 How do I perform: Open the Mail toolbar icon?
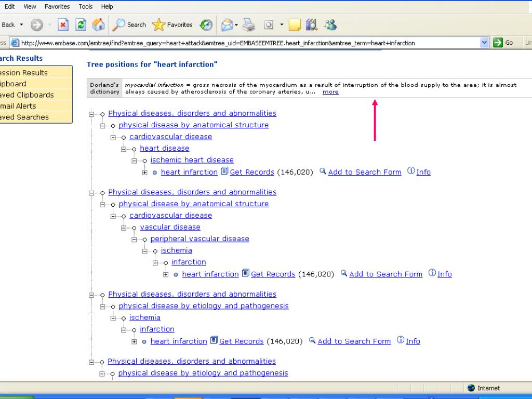coord(227,25)
